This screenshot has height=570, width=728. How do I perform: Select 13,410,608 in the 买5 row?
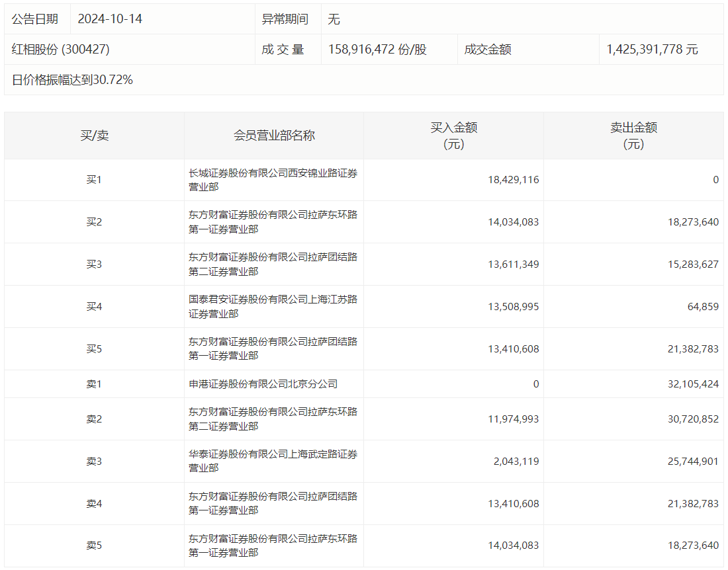(x=514, y=348)
